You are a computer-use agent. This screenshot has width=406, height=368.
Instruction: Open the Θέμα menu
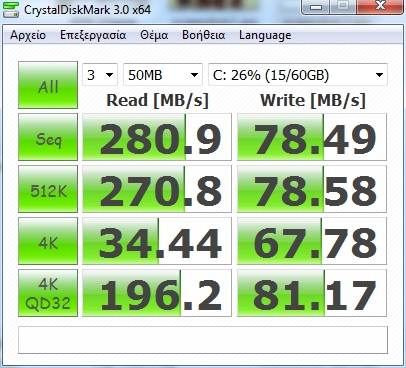154,35
